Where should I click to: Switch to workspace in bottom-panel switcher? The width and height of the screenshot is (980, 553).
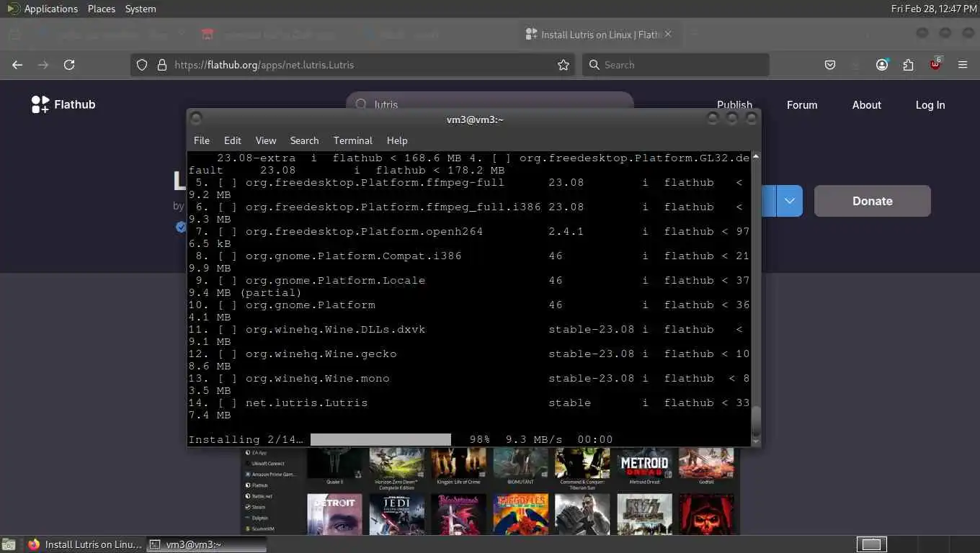(x=872, y=545)
